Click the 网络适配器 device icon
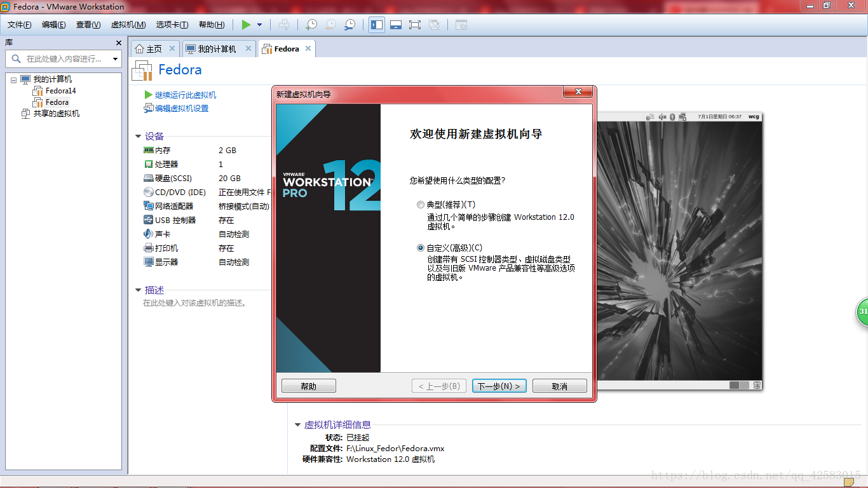 coord(149,207)
